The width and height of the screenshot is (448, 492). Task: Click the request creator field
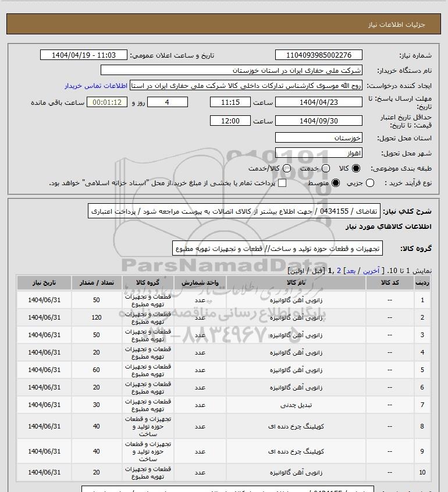(x=246, y=86)
